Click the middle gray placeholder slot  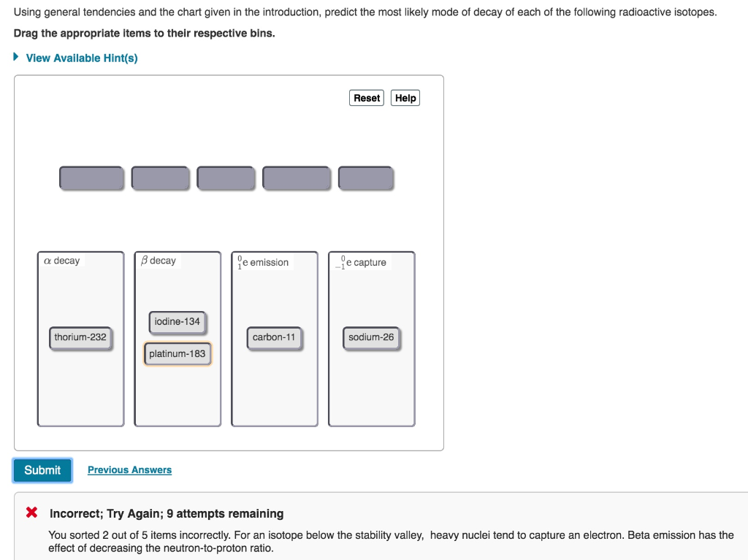tap(226, 177)
